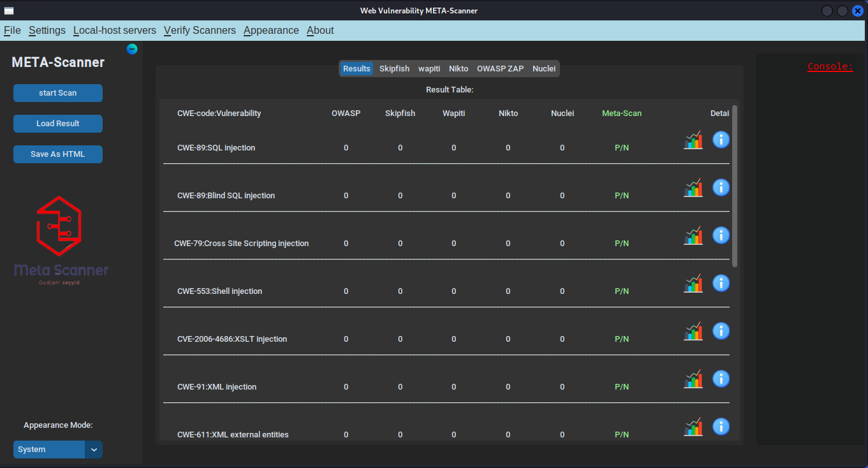This screenshot has width=868, height=468.
Task: Select the Nuclei tab
Action: [543, 68]
